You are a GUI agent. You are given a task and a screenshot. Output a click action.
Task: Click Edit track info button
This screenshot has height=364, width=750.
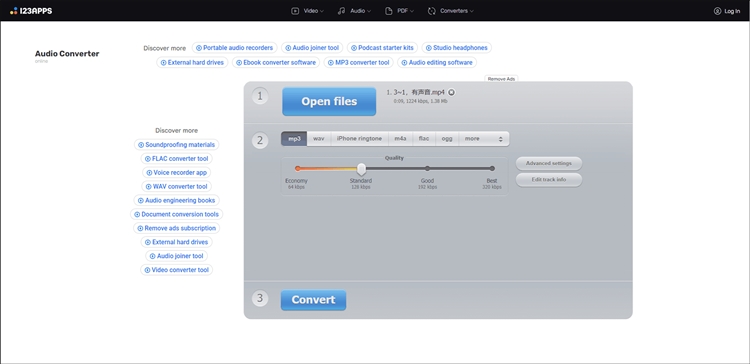(549, 180)
